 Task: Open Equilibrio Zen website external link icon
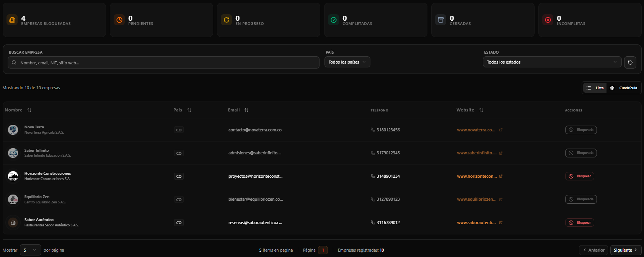pos(501,199)
